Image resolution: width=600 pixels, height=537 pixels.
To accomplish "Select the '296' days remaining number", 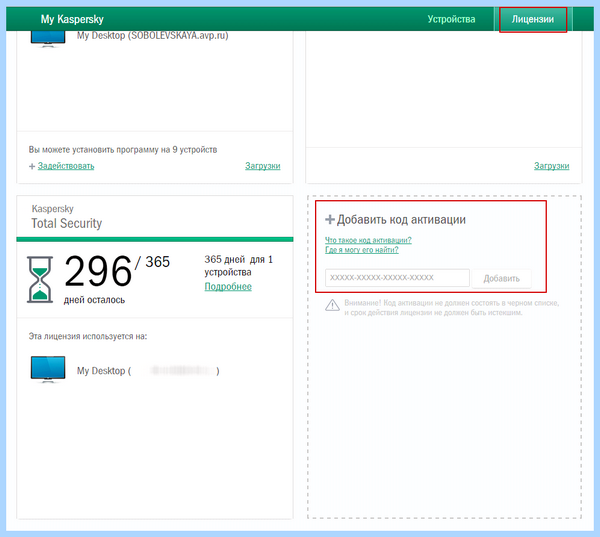I will (98, 271).
